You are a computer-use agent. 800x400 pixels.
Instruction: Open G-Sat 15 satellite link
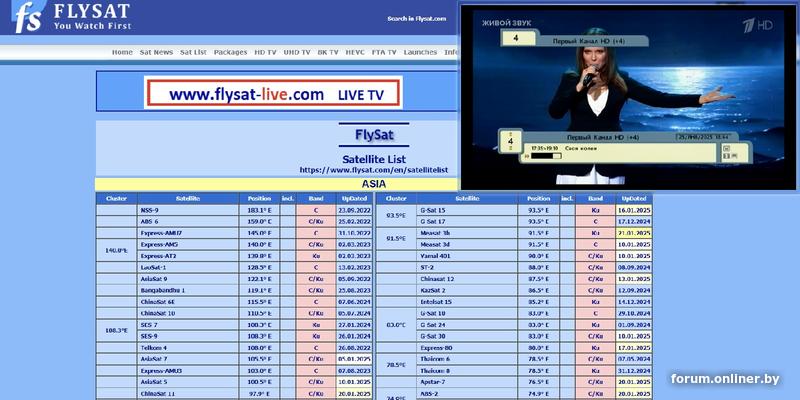coord(433,210)
